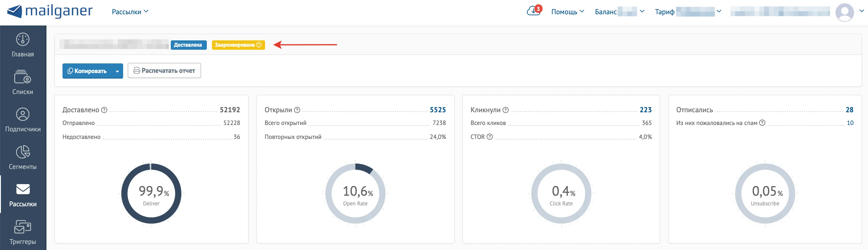The height and width of the screenshot is (250, 868).
Task: Click help icon beside CTOR
Action: point(490,137)
